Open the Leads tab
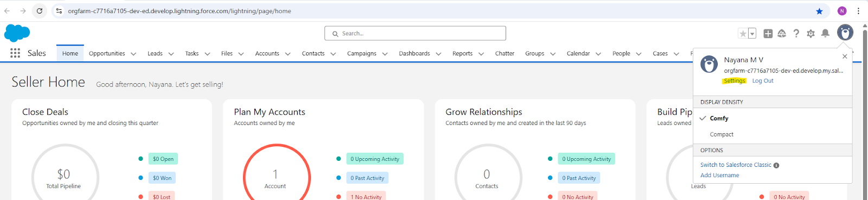 coord(155,53)
